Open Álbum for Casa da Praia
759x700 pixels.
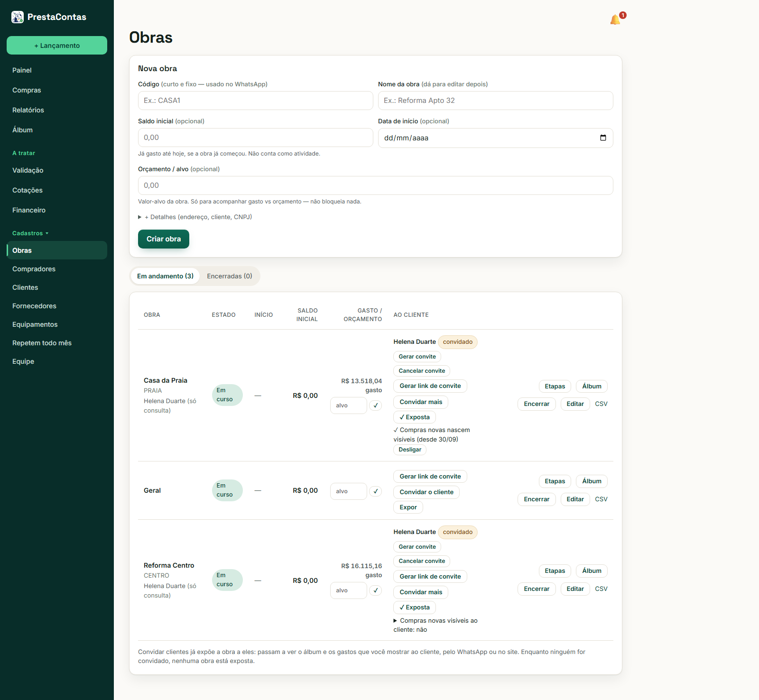coord(592,387)
